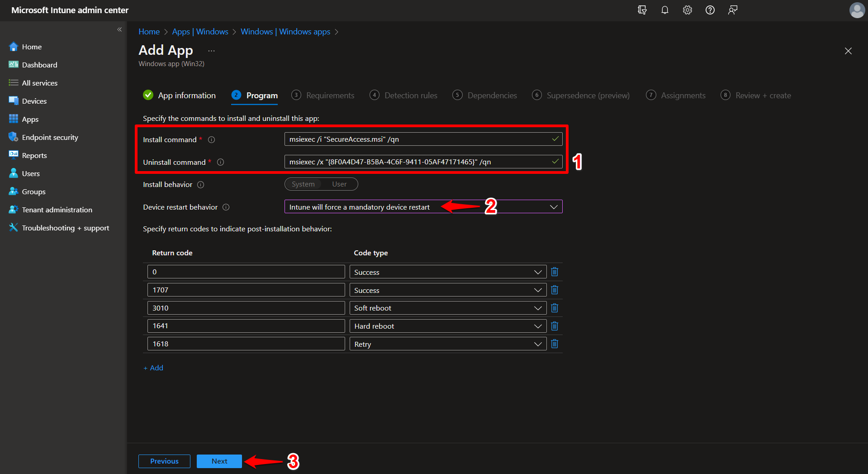Viewport: 868px width, 474px height.
Task: Open the code type dropdown for 3010
Action: pyautogui.click(x=537, y=307)
